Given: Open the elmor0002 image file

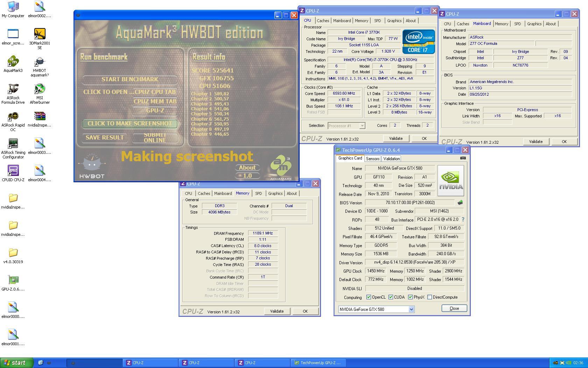Looking at the screenshot, I should coord(40,9).
